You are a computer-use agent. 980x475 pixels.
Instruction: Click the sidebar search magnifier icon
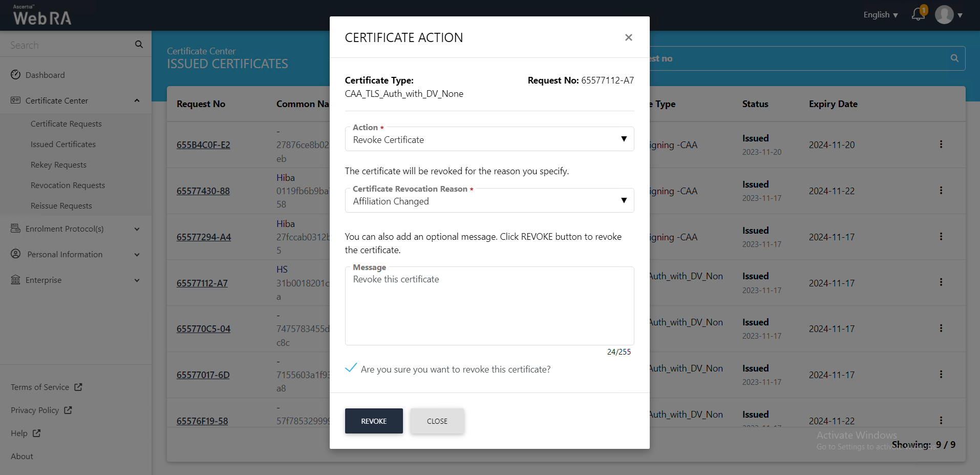(139, 45)
